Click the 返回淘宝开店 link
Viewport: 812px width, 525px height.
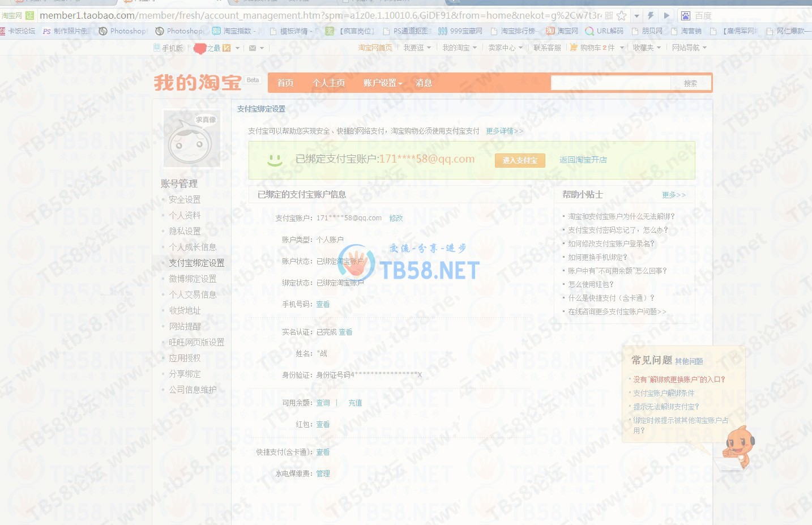(x=583, y=160)
